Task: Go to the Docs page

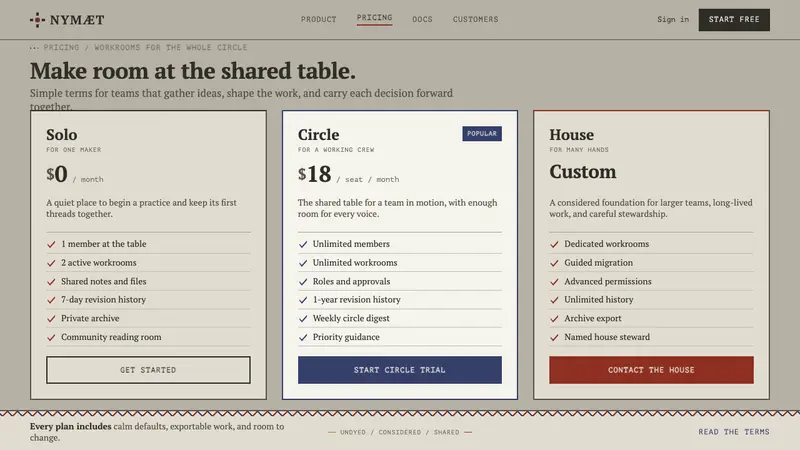Action: click(x=422, y=19)
